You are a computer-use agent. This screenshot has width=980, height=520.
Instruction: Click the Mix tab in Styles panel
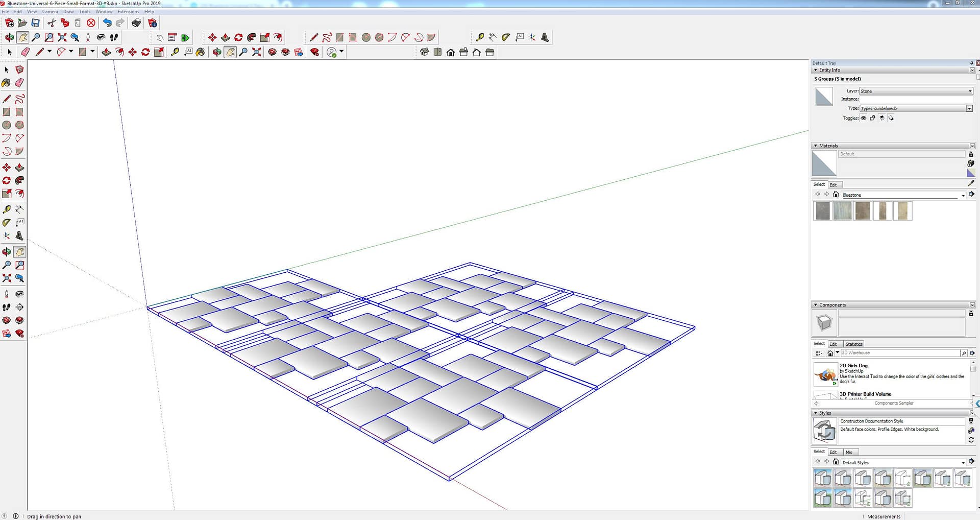[x=849, y=452]
